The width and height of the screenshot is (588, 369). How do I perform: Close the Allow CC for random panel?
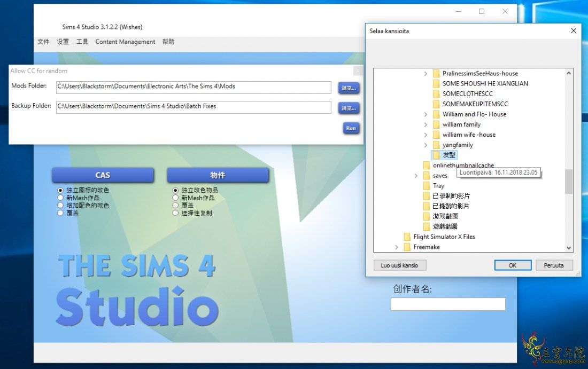click(358, 70)
